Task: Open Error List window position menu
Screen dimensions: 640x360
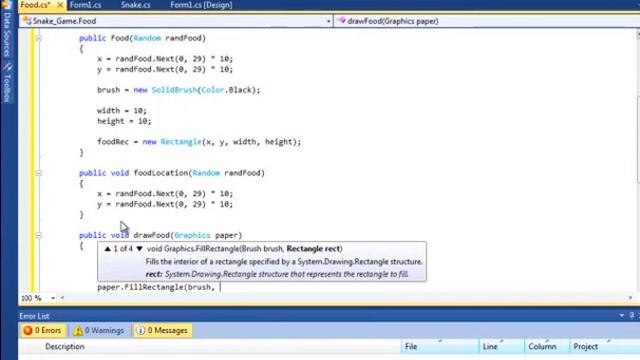Action: (x=622, y=316)
